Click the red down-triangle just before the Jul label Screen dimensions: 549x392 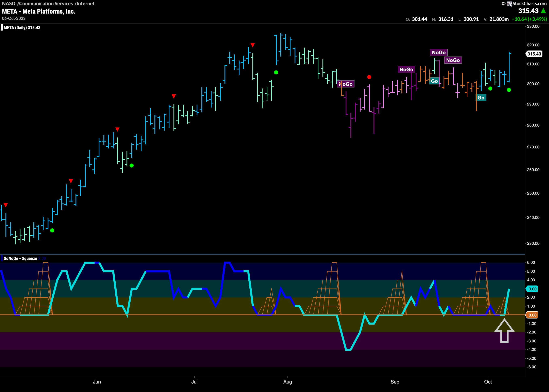173,96
